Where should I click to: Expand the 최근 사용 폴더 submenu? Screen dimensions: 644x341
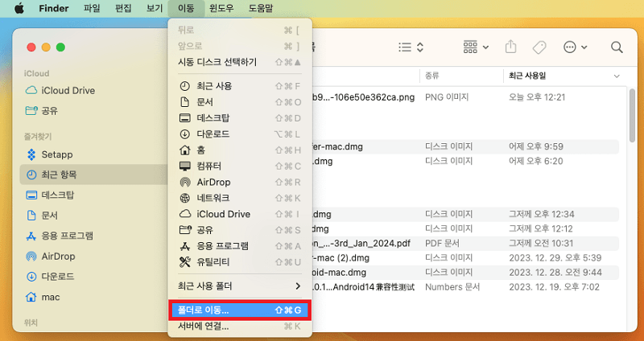click(x=240, y=286)
